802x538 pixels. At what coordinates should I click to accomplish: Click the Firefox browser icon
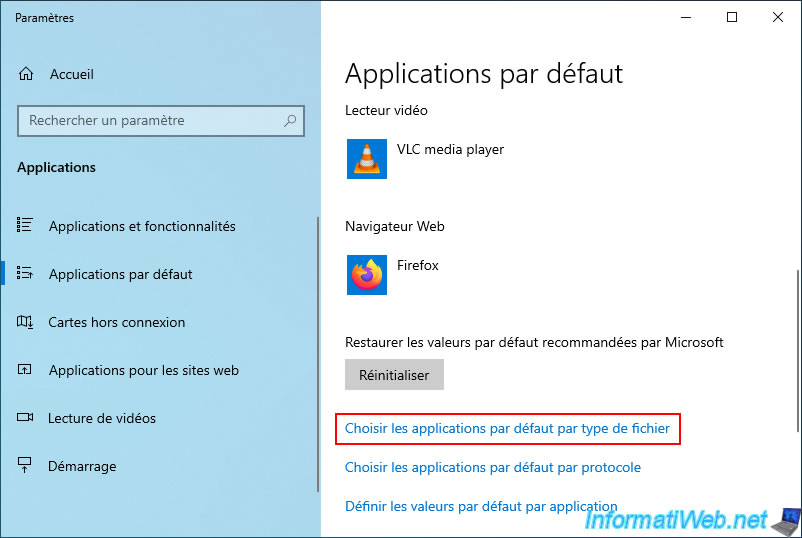click(367, 275)
